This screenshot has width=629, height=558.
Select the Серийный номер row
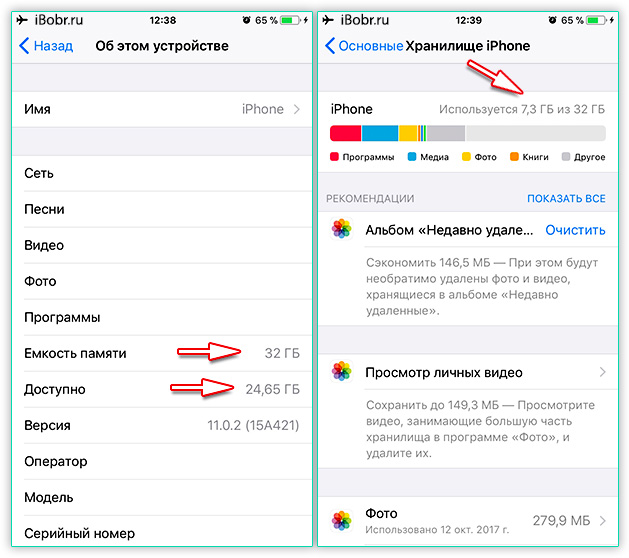162,532
